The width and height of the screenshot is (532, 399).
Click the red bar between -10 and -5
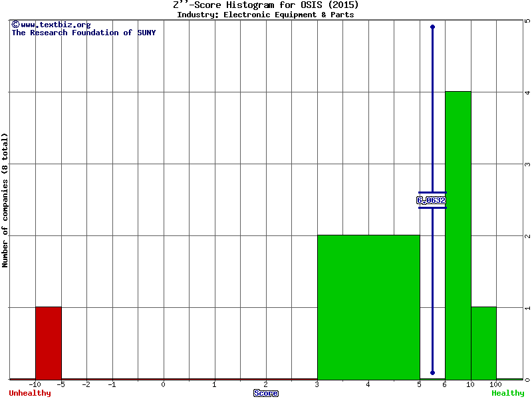[x=49, y=343]
